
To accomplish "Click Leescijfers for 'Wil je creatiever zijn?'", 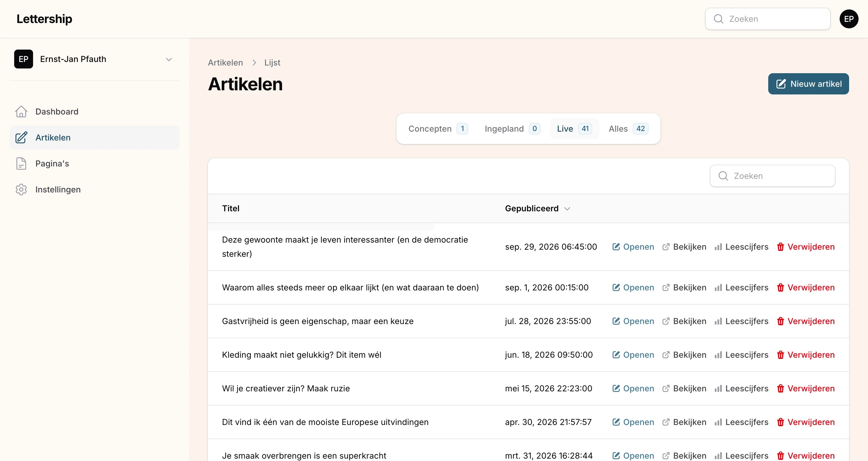I will click(x=741, y=389).
